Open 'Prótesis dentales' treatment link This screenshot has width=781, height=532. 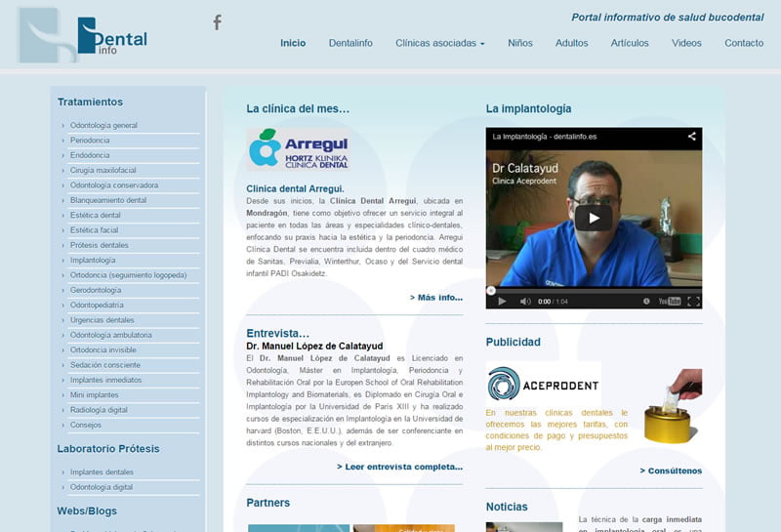click(x=100, y=245)
